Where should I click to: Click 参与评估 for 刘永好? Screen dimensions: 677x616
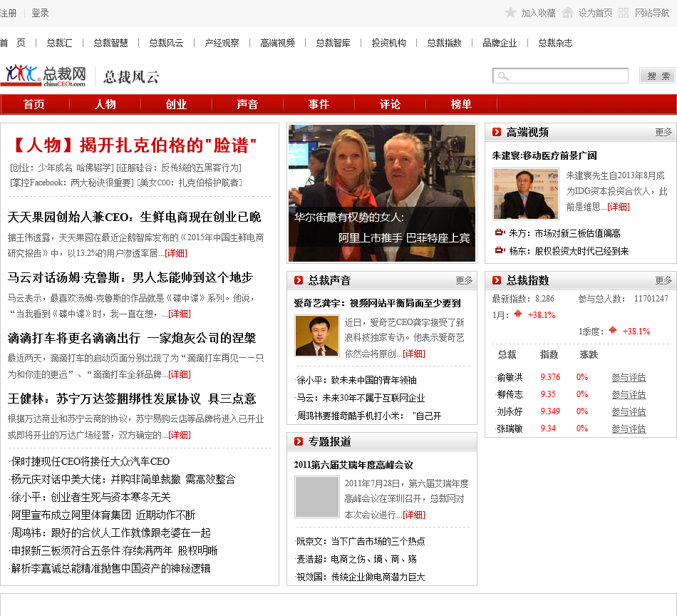(x=629, y=411)
